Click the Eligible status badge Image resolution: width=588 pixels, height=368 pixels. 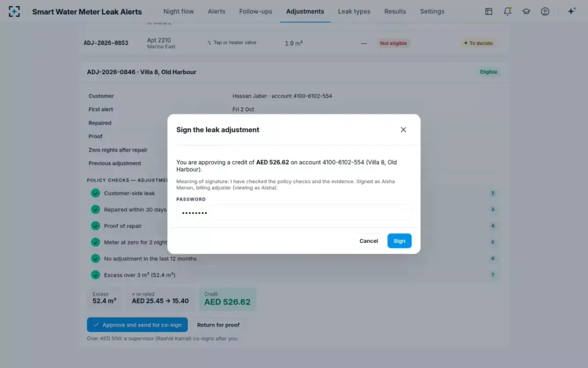tap(489, 72)
